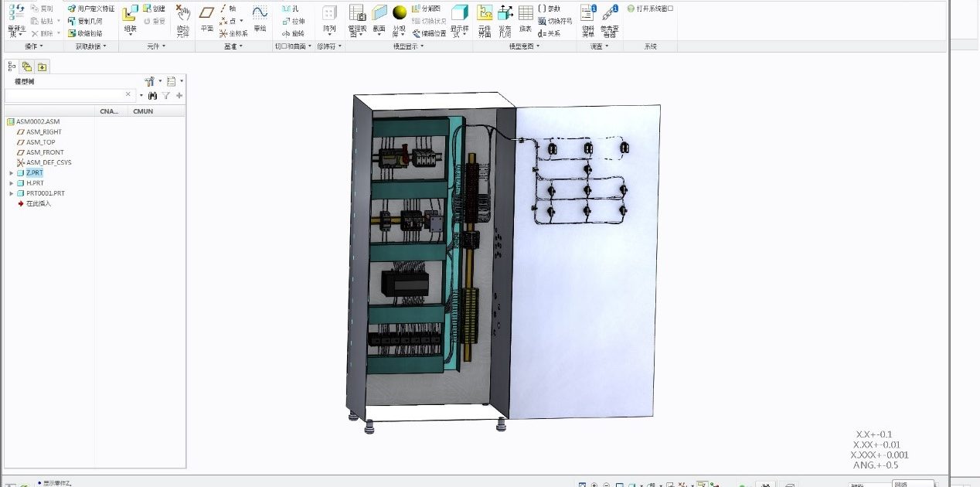Click the 参数 (Parameters) tool
This screenshot has width=980, height=487.
[549, 9]
